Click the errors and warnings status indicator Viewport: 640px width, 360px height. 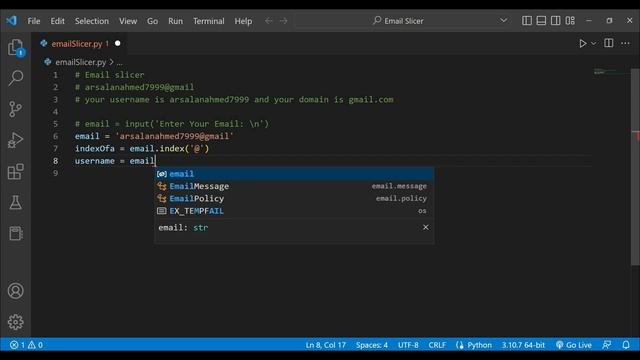(26, 345)
